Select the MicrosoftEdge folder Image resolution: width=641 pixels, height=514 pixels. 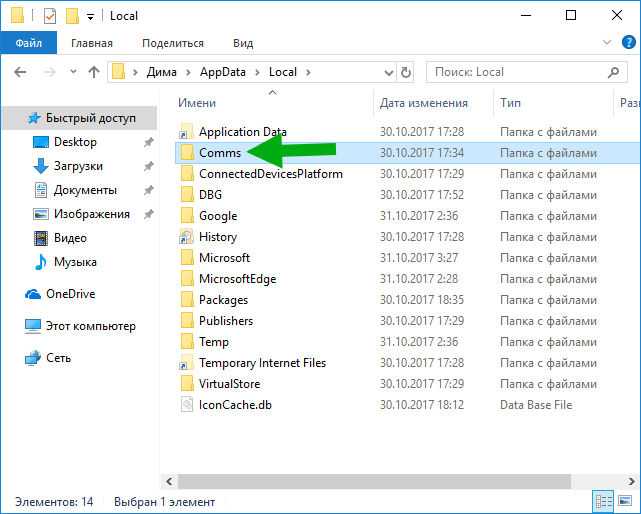238,279
